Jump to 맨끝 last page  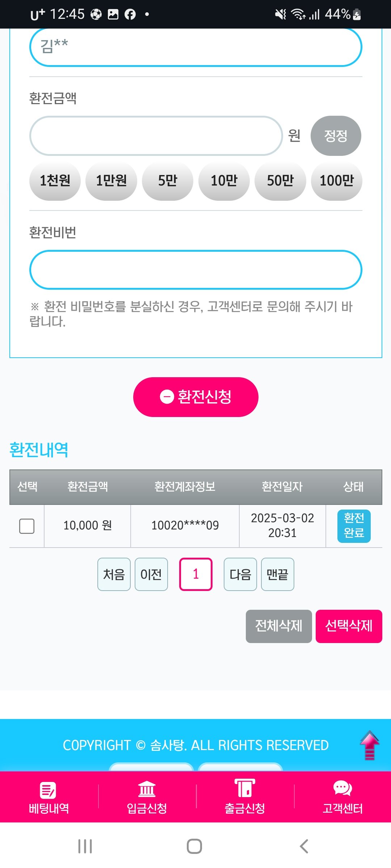[277, 574]
